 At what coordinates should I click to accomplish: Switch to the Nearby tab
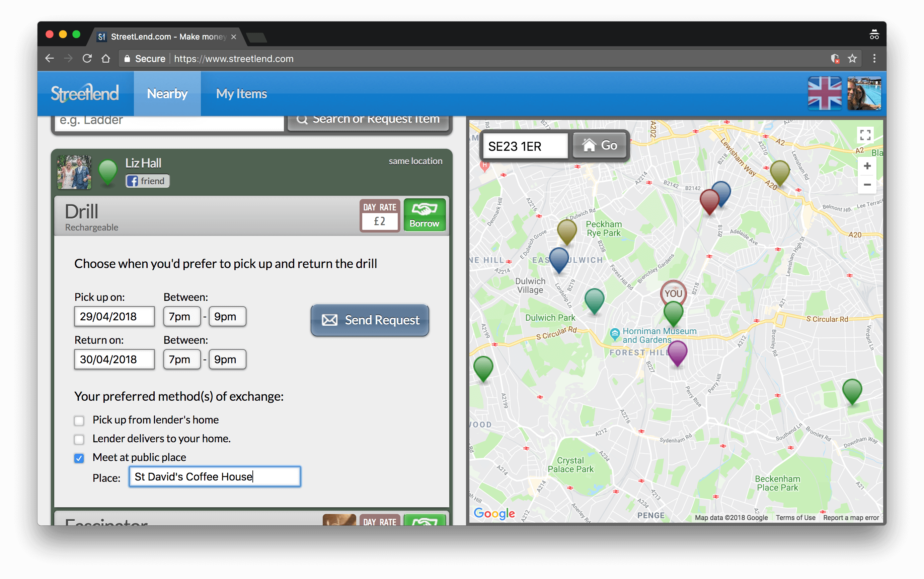[x=167, y=93]
